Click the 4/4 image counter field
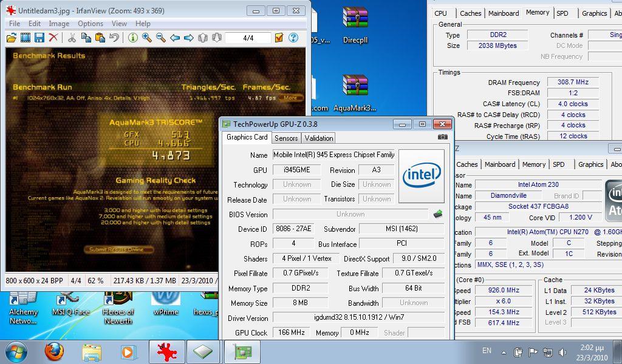This screenshot has height=364, width=622. click(248, 38)
